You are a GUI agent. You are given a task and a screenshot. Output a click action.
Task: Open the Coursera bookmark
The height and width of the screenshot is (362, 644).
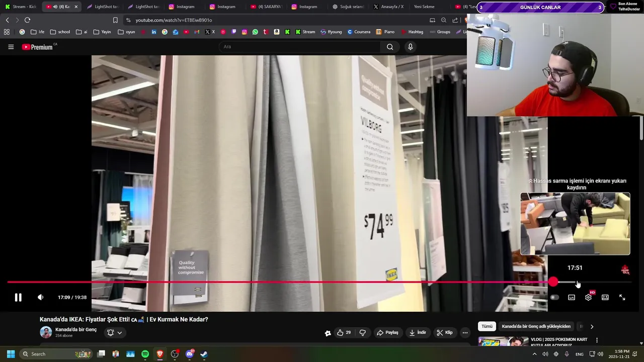[x=359, y=32]
